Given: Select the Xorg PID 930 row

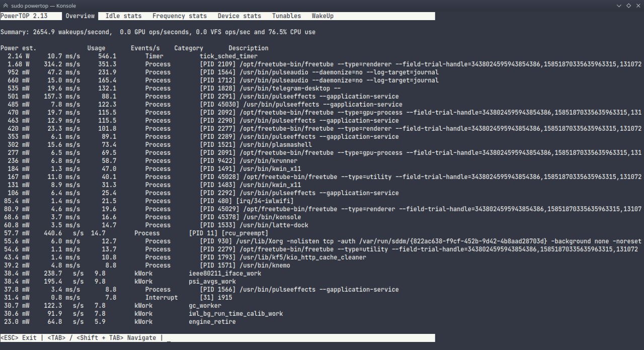Looking at the screenshot, I should tap(323, 241).
